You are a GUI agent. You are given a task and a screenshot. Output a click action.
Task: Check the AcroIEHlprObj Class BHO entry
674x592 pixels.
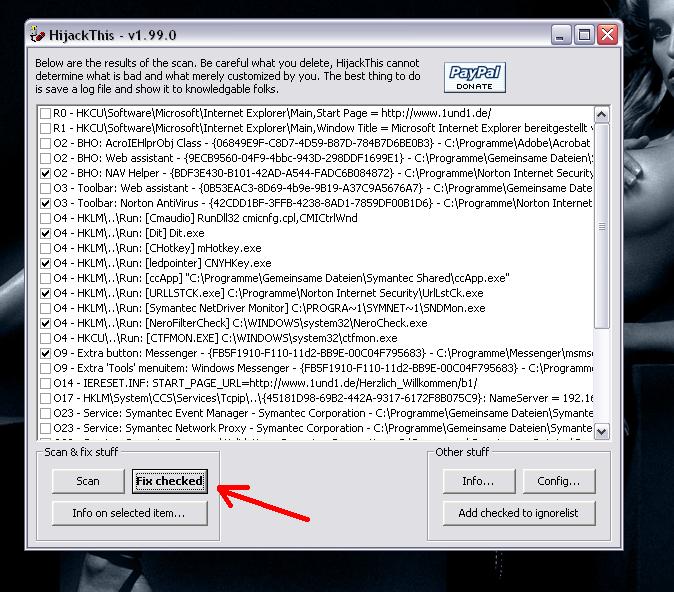coord(45,144)
